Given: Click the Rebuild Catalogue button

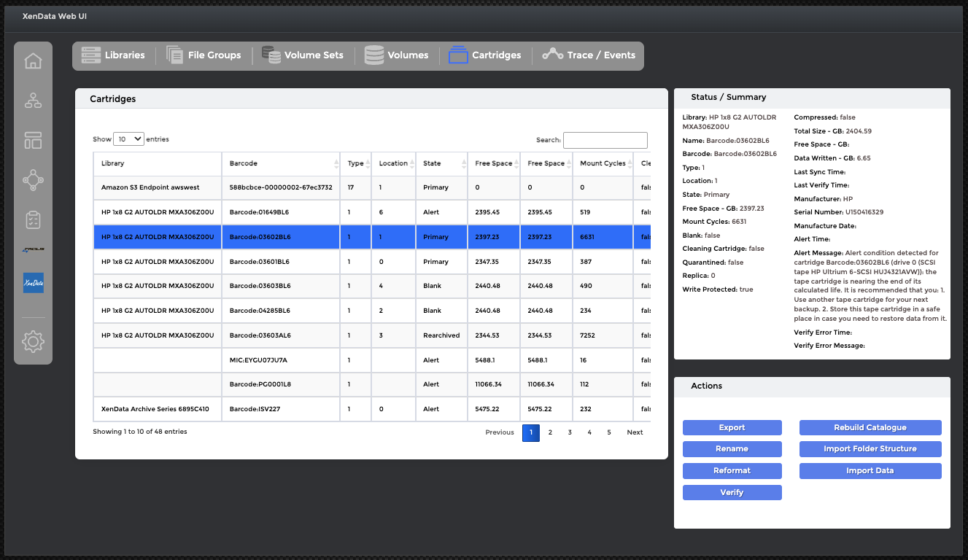Looking at the screenshot, I should click(870, 428).
